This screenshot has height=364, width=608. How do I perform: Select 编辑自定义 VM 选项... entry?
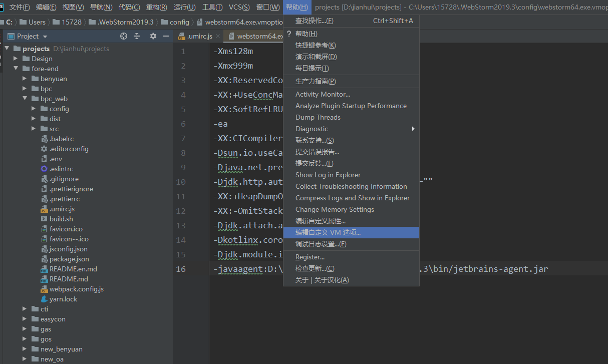pyautogui.click(x=351, y=232)
